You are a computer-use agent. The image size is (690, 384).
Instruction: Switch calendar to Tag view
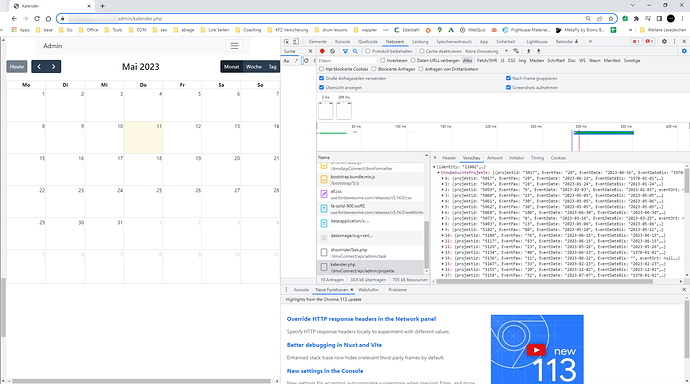tap(272, 66)
